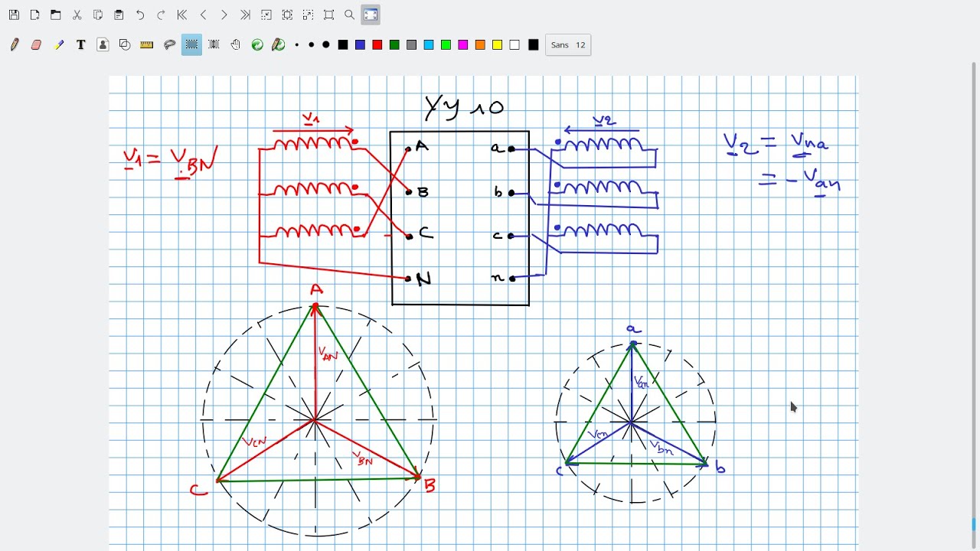Go to the next page

tap(224, 15)
